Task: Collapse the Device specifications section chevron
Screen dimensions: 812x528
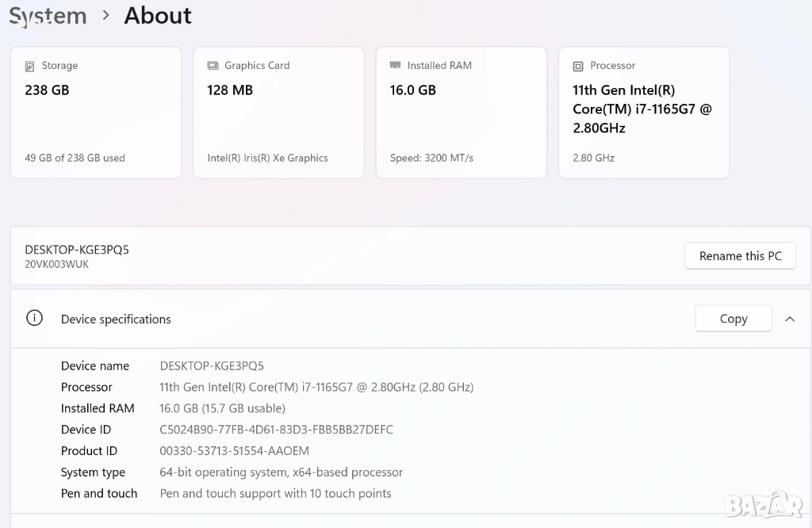Action: tap(790, 319)
